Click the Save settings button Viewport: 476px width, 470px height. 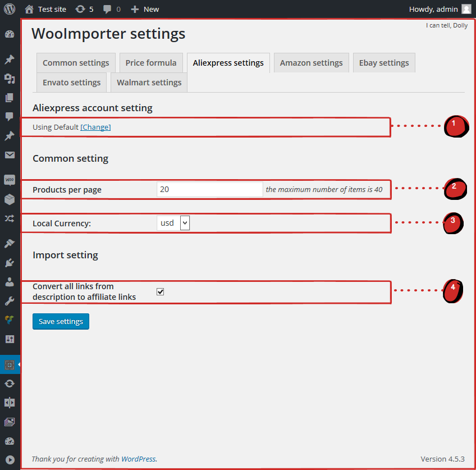click(x=61, y=321)
